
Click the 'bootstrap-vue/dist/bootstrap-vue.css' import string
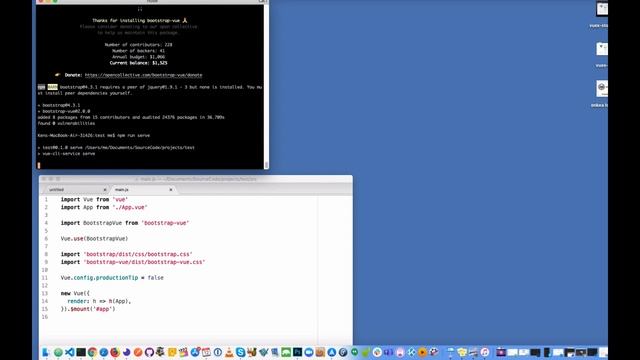tap(144, 262)
